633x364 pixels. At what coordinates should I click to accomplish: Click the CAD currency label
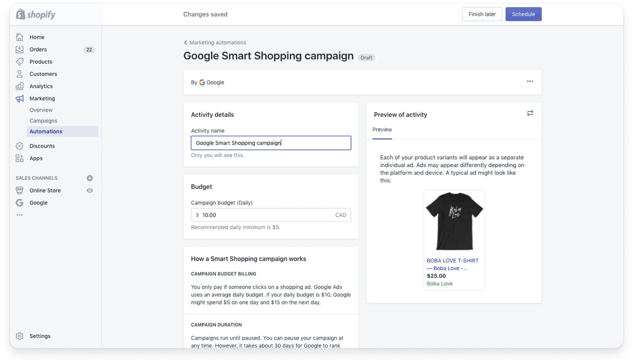pos(340,215)
